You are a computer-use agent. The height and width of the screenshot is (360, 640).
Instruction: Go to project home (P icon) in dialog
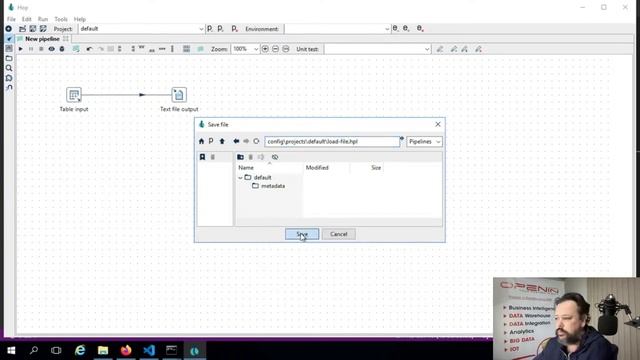tap(211, 141)
